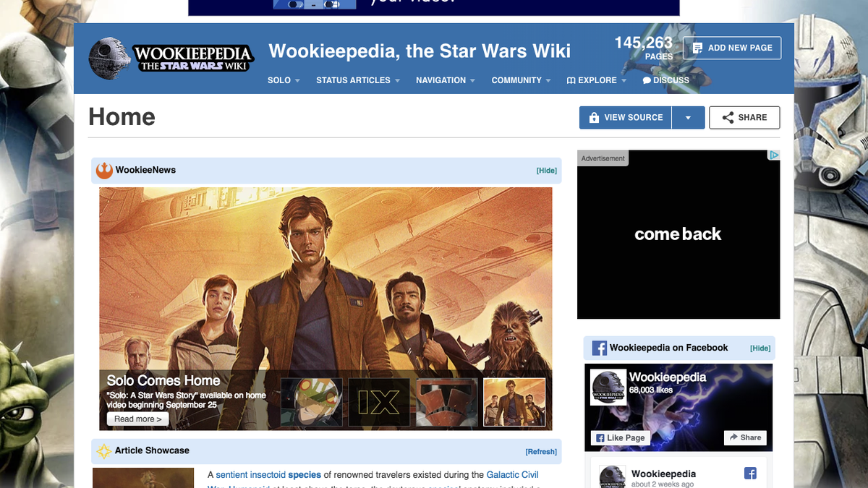This screenshot has height=488, width=868.
Task: Click the 145,263 pages counter
Action: [644, 48]
